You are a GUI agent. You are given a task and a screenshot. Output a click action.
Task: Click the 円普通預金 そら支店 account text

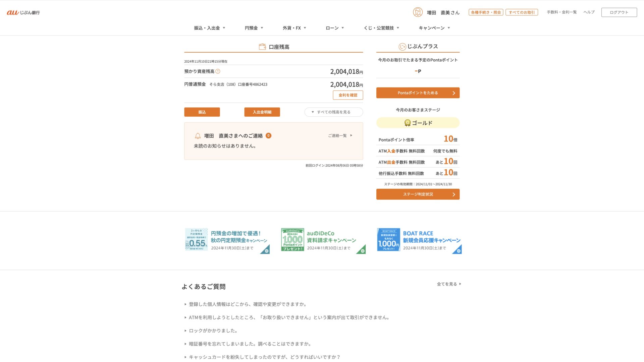tap(226, 84)
